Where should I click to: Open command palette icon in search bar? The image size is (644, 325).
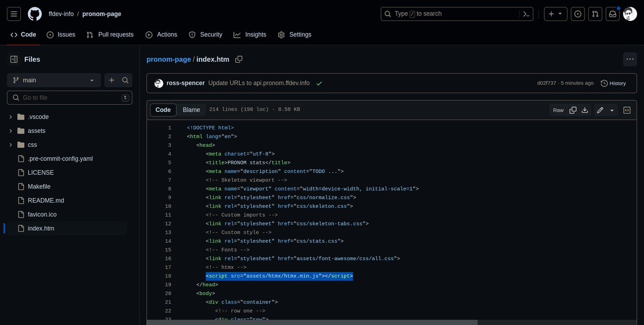tap(528, 14)
